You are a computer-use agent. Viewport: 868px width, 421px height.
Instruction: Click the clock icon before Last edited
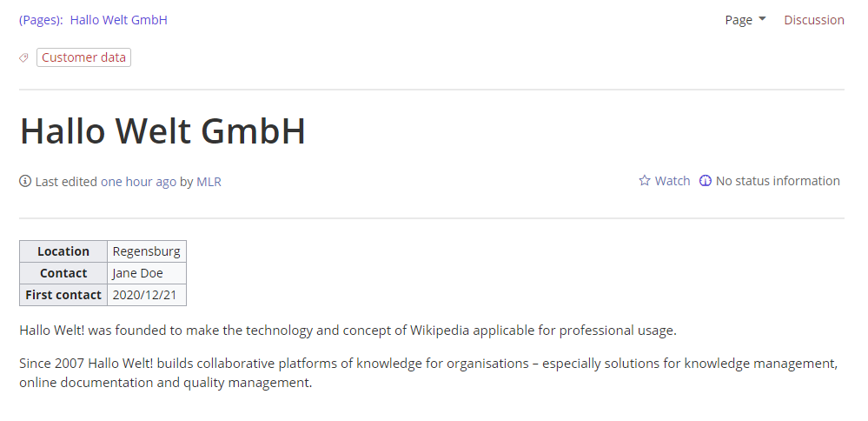25,182
